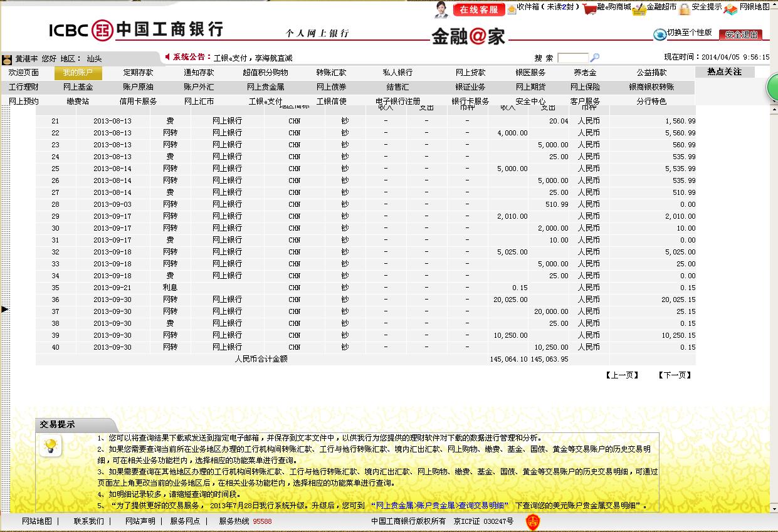The width and height of the screenshot is (778, 532).
Task: Open 欢迎页面 menu tab
Action: (x=24, y=73)
